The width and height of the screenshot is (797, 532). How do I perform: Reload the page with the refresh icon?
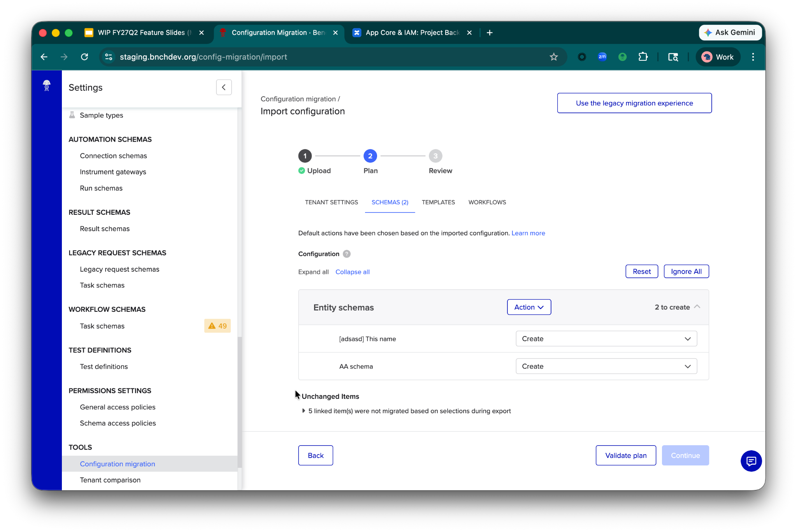point(84,57)
